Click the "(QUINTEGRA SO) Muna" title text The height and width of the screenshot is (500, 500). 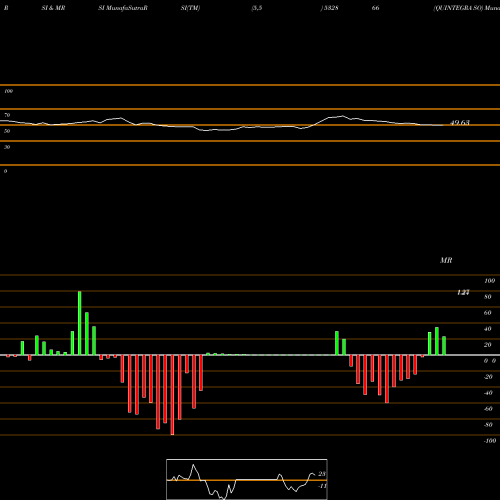[x=466, y=8]
